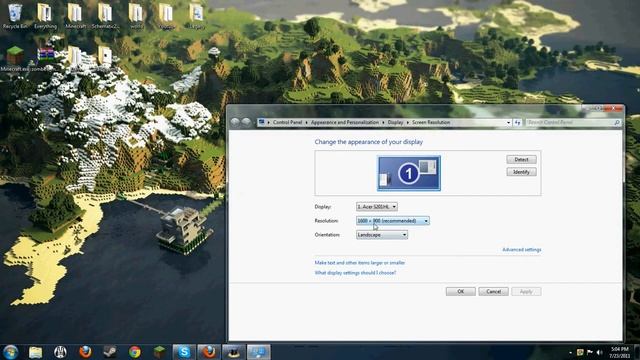Activate the Screen Resolution taskbar button
The height and width of the screenshot is (360, 640).
259,352
